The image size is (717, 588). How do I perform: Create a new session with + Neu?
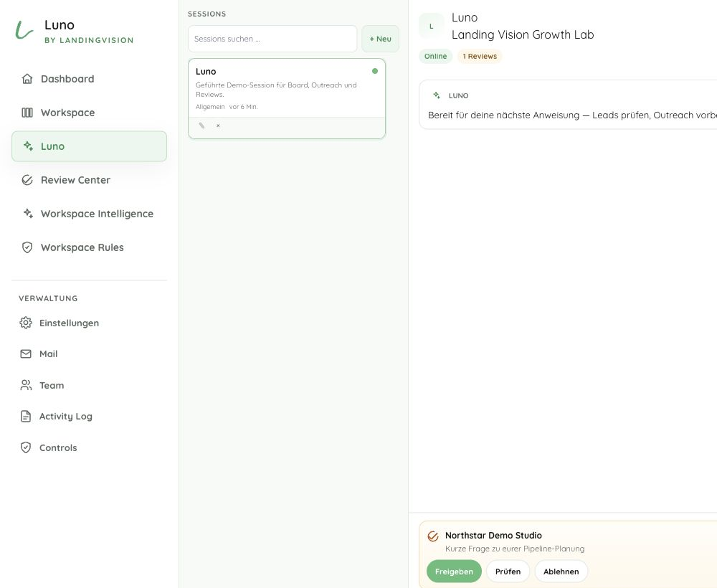(x=380, y=39)
